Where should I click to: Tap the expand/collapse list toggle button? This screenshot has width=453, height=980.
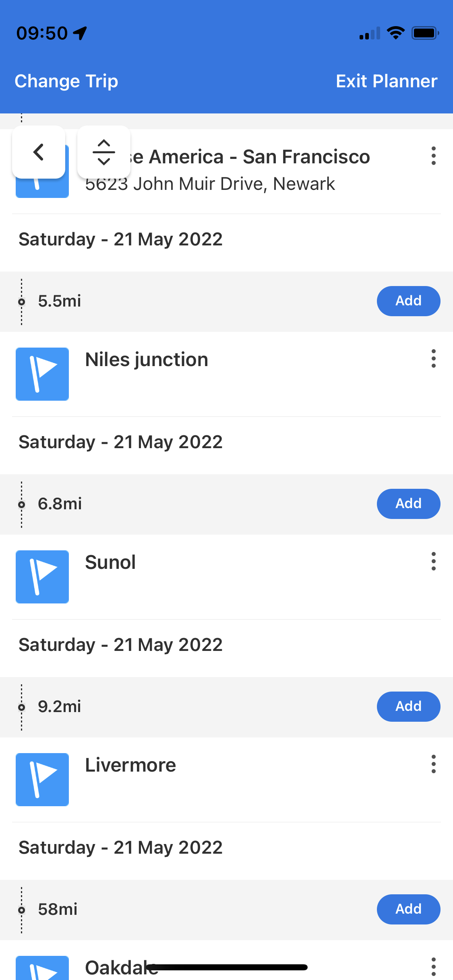tap(104, 152)
